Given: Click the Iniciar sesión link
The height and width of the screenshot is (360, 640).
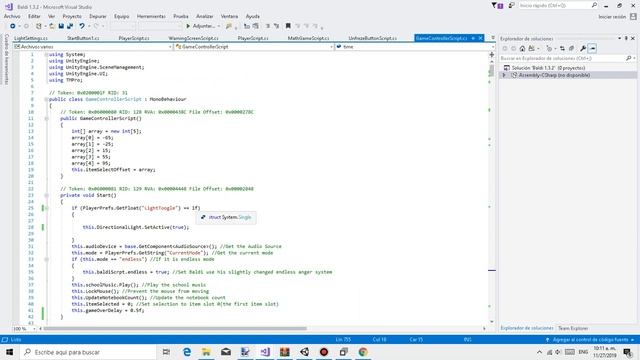Looking at the screenshot, I should click(612, 17).
